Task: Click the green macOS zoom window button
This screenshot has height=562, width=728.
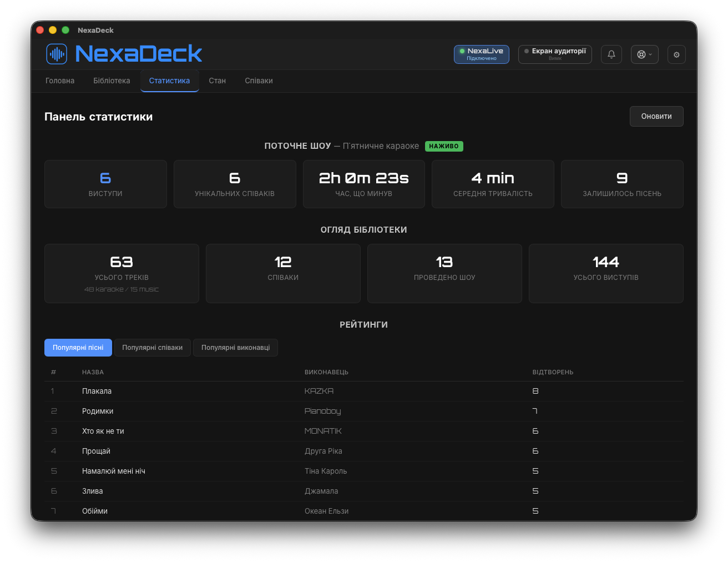Action: coord(65,30)
